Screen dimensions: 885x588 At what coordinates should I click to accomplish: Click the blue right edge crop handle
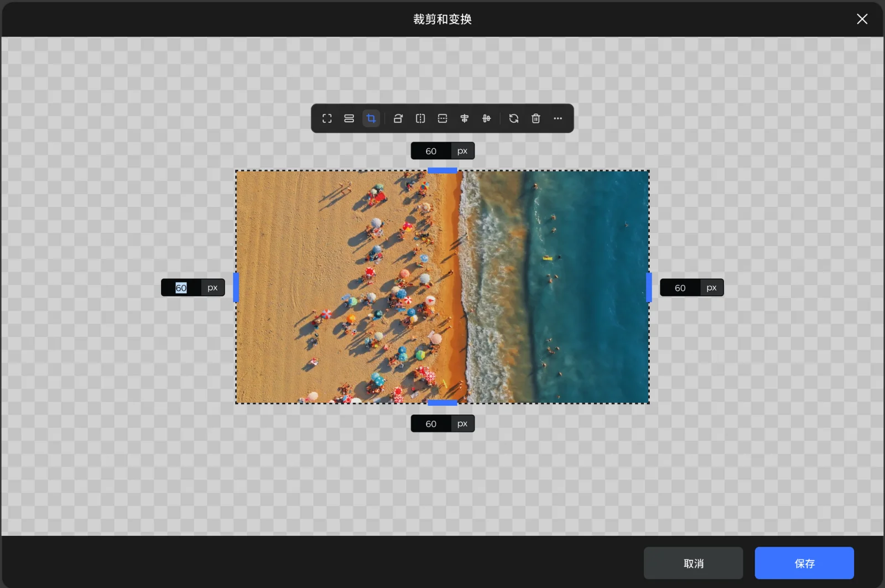649,288
